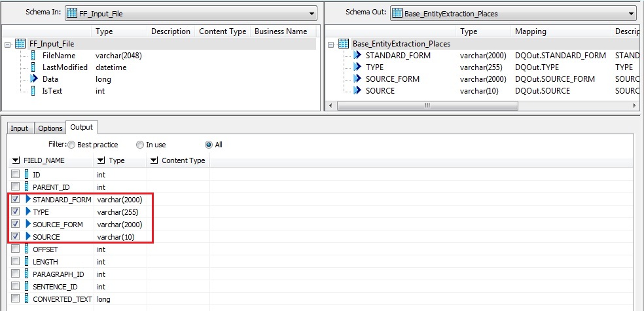Viewport: 644px width, 311px height.
Task: Select the datetime type cell for LastModified
Action: pyautogui.click(x=111, y=67)
